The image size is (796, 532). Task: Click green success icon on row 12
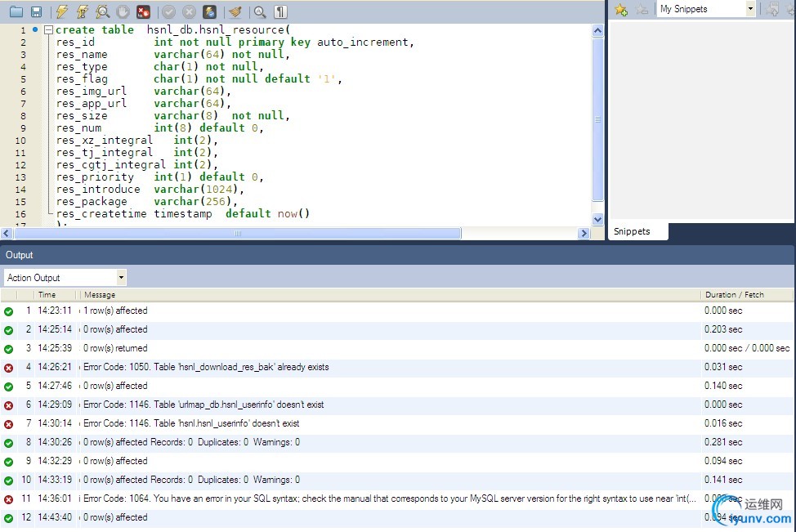(9, 518)
